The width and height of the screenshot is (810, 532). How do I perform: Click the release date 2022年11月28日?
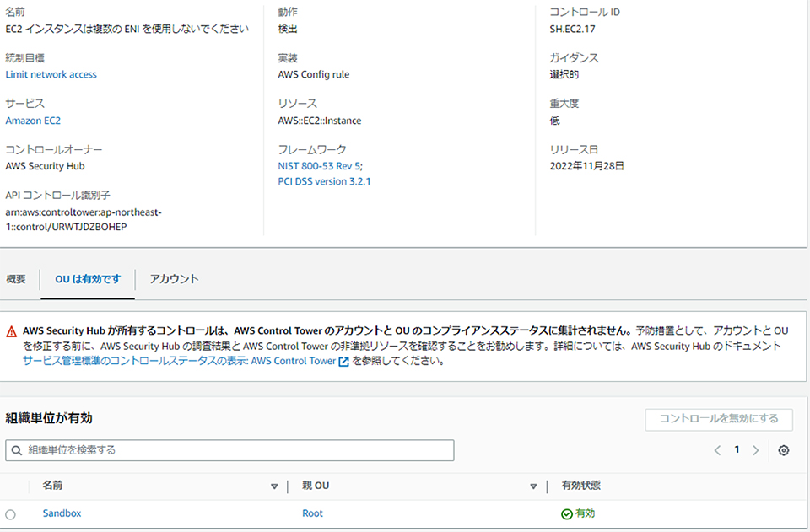click(587, 166)
